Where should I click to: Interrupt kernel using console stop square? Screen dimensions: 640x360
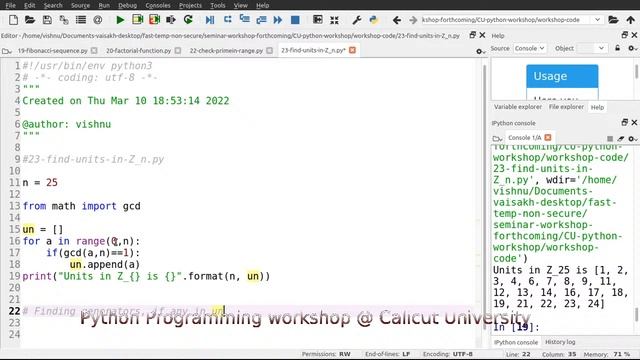coord(610,138)
